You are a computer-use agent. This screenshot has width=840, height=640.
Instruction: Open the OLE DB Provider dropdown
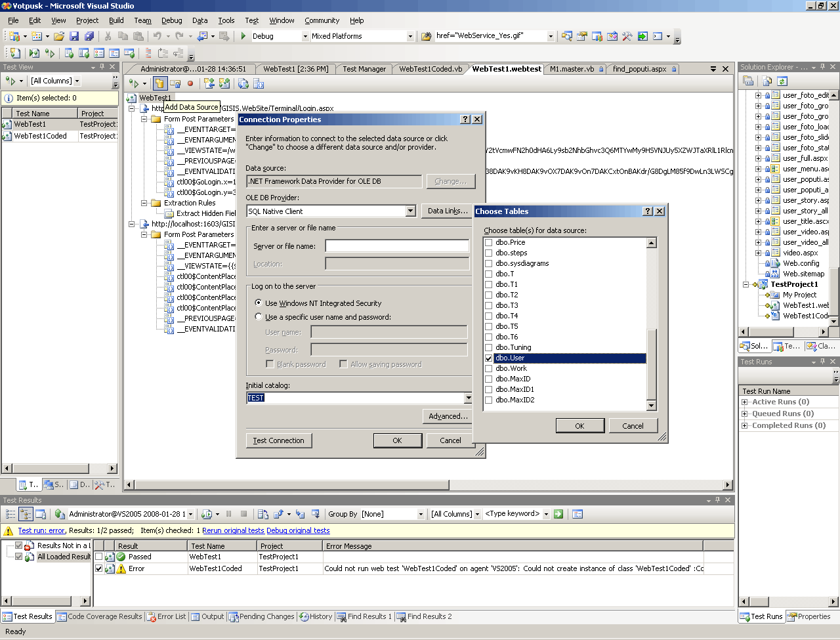[x=410, y=211]
